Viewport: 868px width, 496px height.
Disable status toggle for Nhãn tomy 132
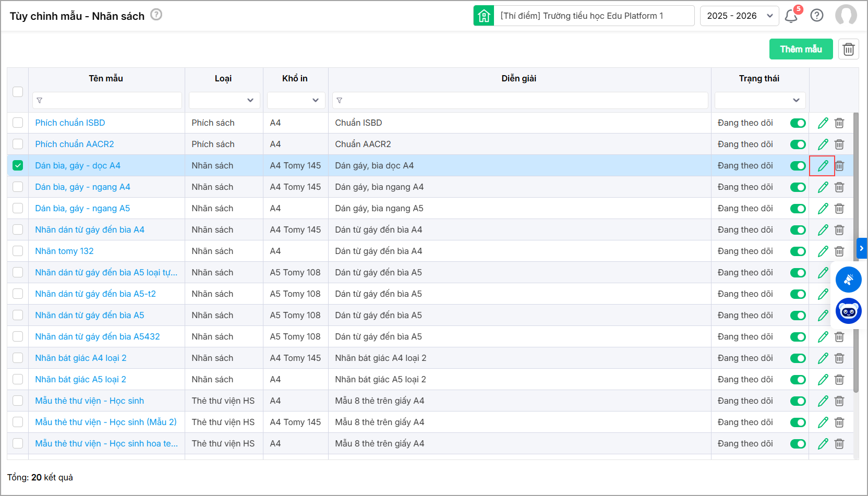(x=798, y=251)
